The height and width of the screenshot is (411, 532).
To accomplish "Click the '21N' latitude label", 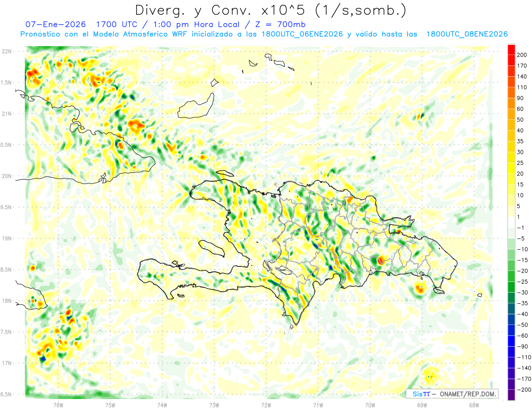I will [6, 114].
